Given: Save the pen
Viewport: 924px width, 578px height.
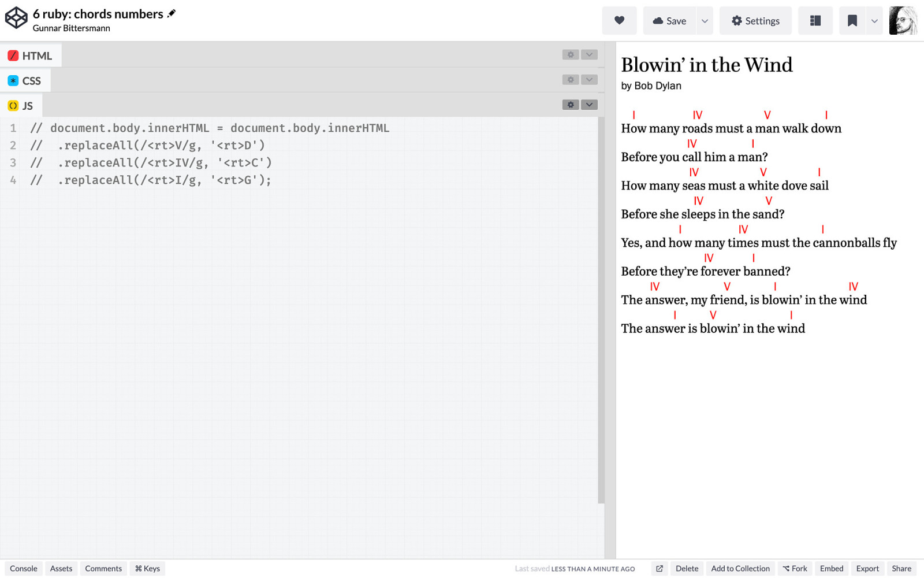Looking at the screenshot, I should point(670,21).
